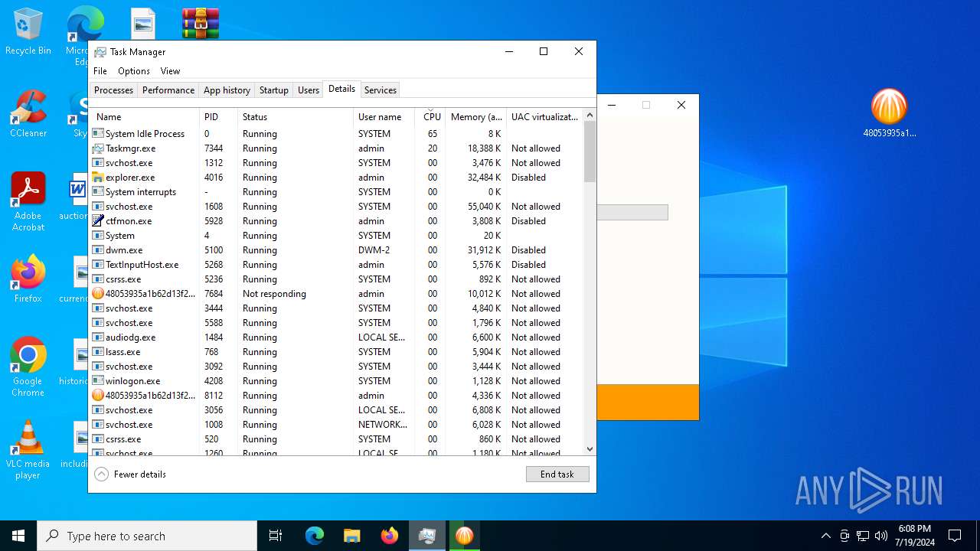Collapse Task Manager with Fewer details
The height and width of the screenshot is (551, 980).
tap(130, 474)
